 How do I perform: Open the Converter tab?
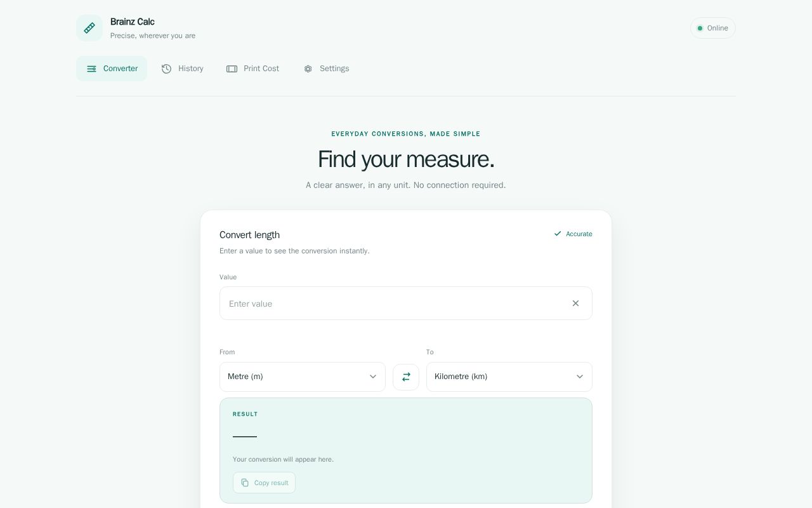[112, 69]
